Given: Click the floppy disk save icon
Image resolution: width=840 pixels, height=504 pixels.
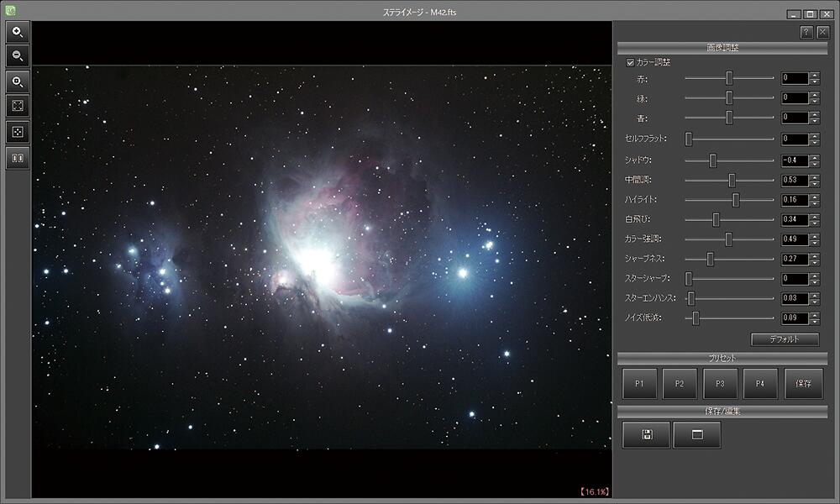Looking at the screenshot, I should [646, 434].
